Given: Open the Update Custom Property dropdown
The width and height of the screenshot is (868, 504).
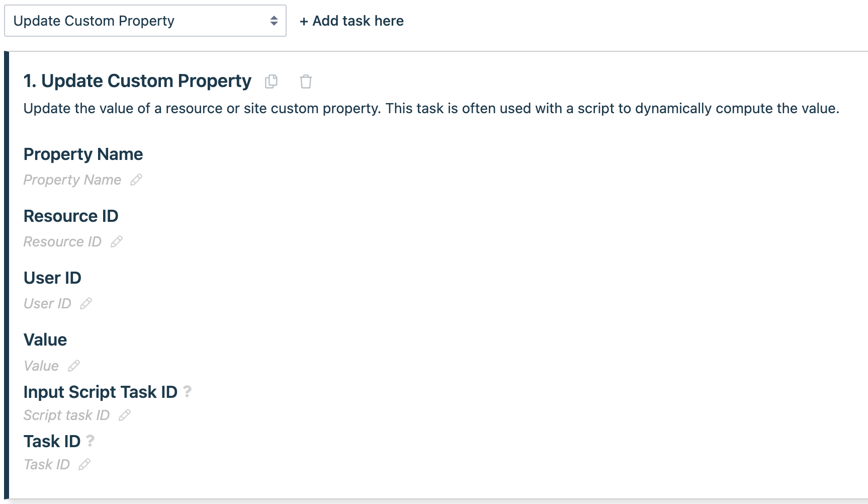Looking at the screenshot, I should pyautogui.click(x=145, y=21).
